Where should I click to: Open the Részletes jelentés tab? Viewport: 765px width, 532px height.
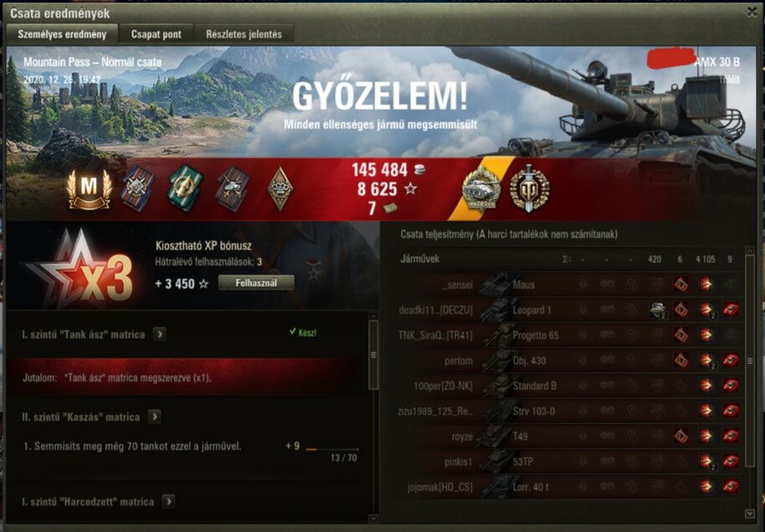pos(244,34)
